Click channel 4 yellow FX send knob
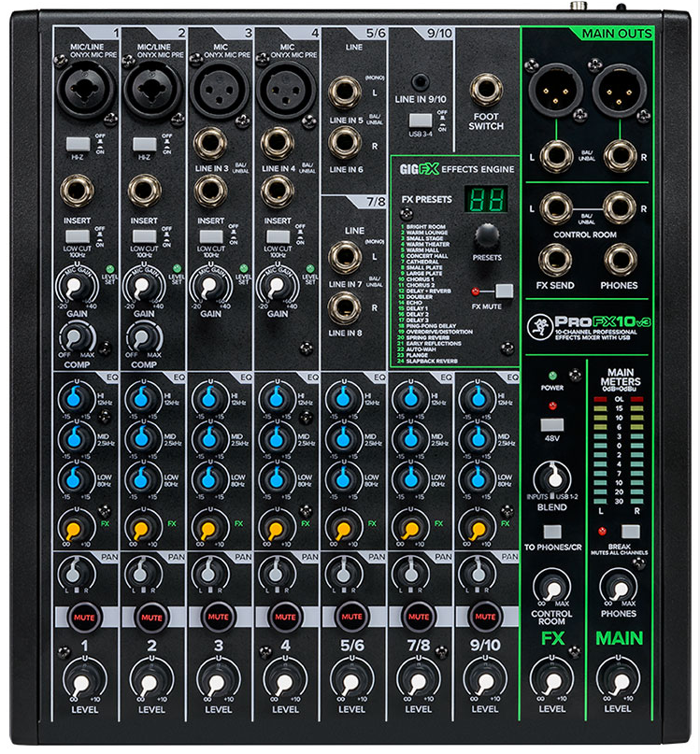Screen dimensions: 700x754 (275, 528)
